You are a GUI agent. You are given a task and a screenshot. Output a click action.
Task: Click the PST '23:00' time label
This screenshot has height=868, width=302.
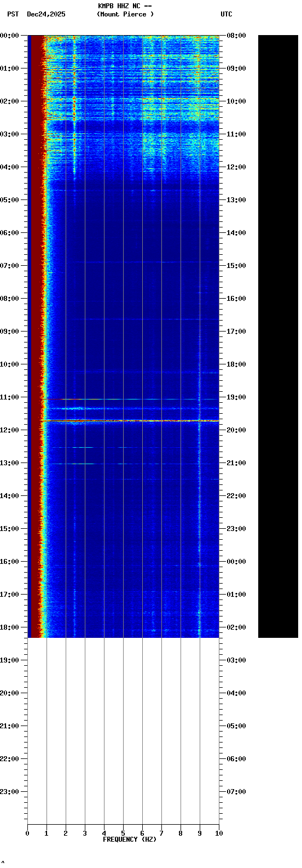point(10,792)
